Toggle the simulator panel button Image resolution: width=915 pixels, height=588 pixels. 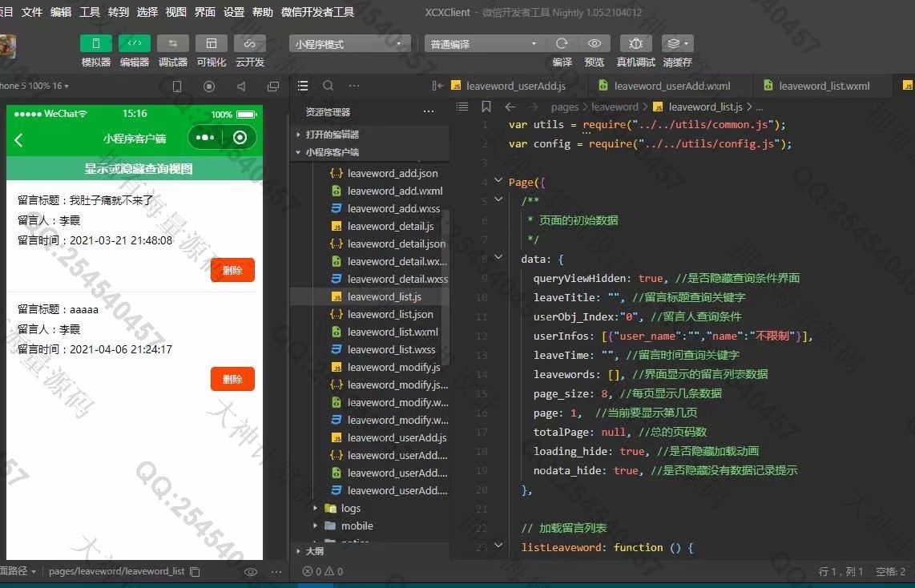point(95,44)
